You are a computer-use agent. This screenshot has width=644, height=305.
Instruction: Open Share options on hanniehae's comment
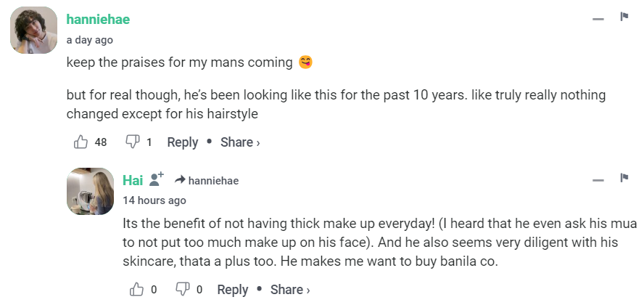[239, 142]
